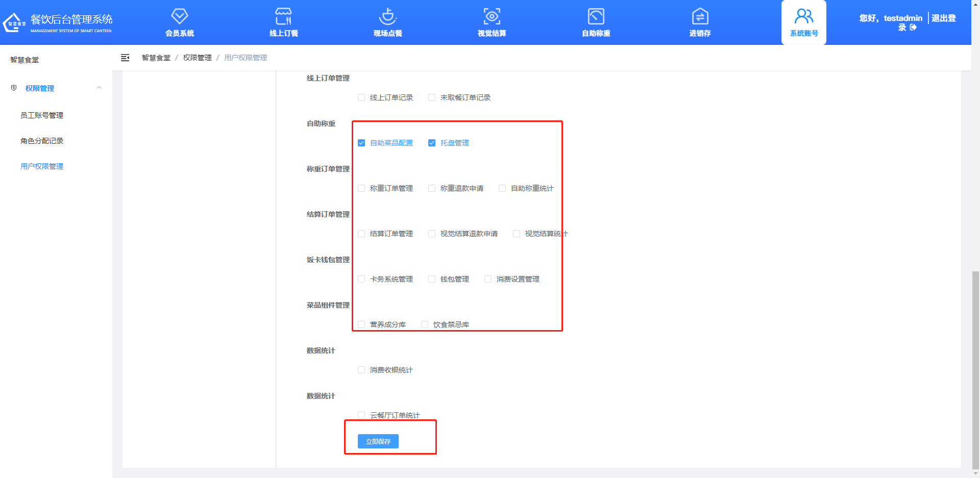
Task: Open the 自助称重 weighing icon
Action: 595,22
